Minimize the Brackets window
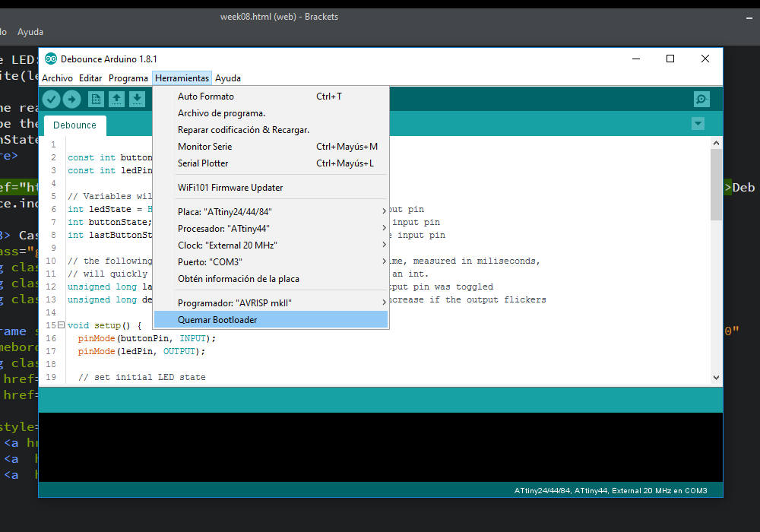 click(749, 18)
